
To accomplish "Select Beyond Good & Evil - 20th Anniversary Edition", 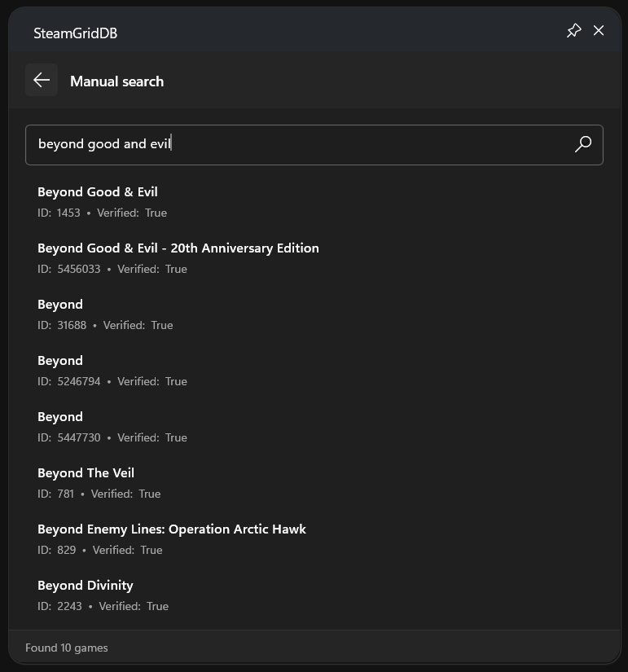I will (314, 258).
